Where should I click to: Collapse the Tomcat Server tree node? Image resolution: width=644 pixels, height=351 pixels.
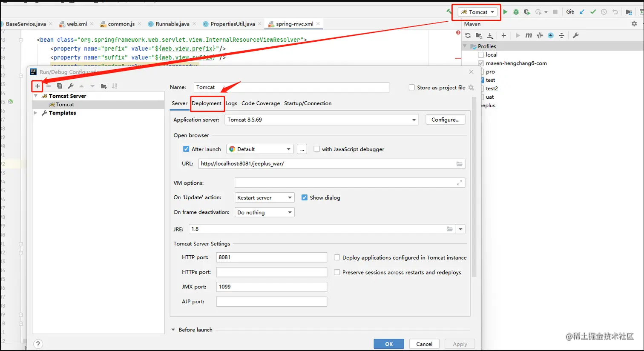coord(36,96)
